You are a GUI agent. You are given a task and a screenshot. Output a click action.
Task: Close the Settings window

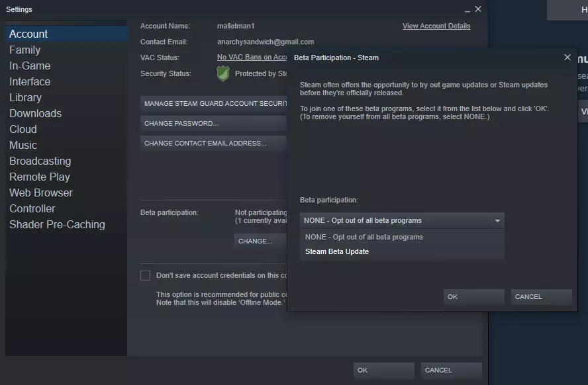(478, 9)
